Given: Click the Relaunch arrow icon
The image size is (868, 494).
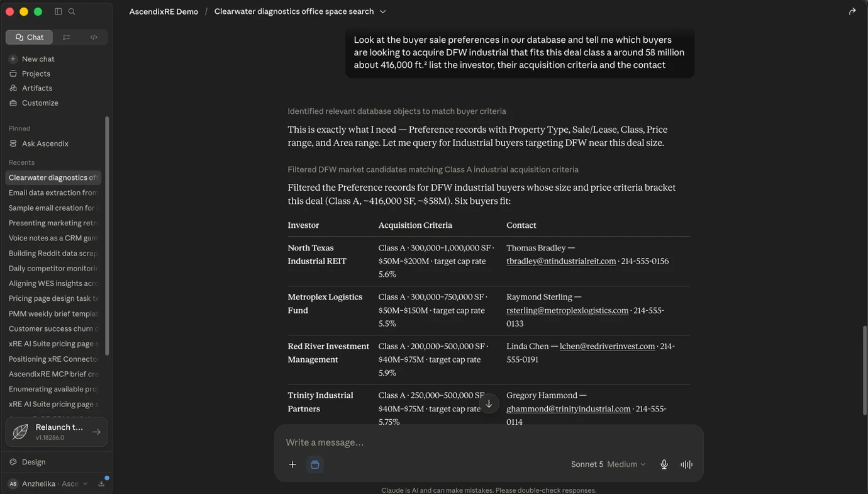Looking at the screenshot, I should (96, 432).
